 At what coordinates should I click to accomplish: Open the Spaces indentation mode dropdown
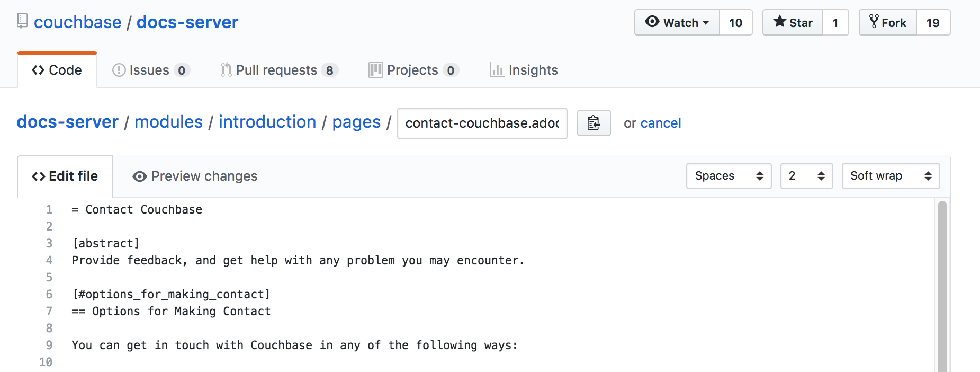[729, 175]
